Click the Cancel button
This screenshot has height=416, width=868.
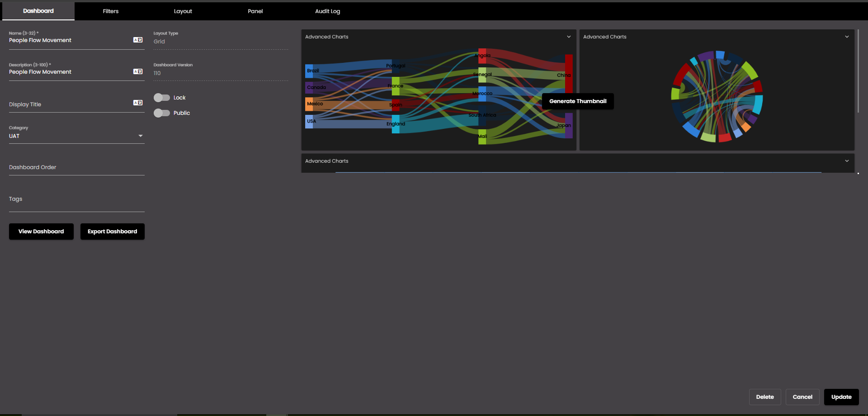tap(802, 397)
